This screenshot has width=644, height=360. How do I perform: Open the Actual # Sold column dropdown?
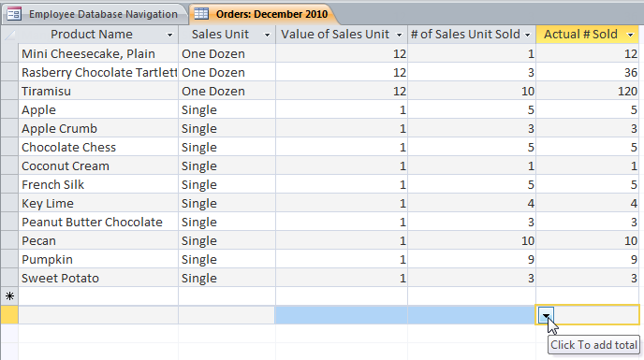(631, 35)
